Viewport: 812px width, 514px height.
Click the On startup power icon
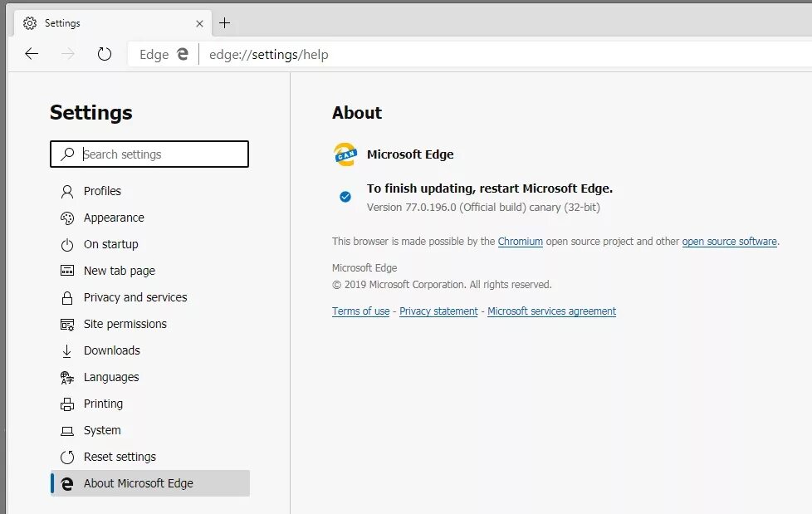[x=67, y=245]
